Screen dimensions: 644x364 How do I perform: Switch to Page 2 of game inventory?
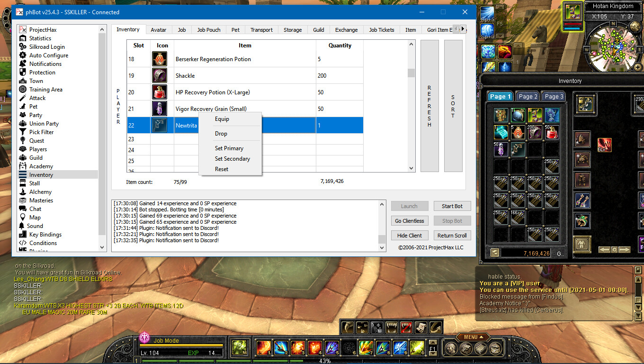tap(528, 96)
